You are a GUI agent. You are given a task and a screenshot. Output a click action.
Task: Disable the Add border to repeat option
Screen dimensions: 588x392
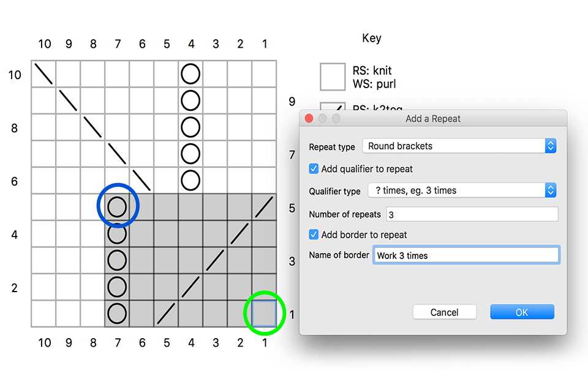coord(314,235)
